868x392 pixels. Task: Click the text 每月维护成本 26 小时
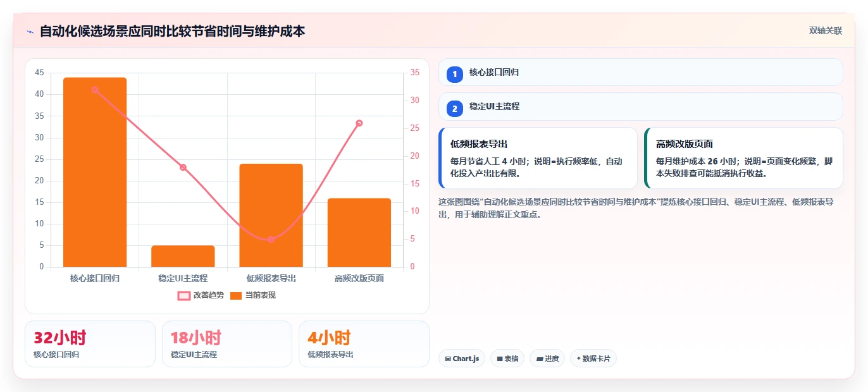[698, 161]
